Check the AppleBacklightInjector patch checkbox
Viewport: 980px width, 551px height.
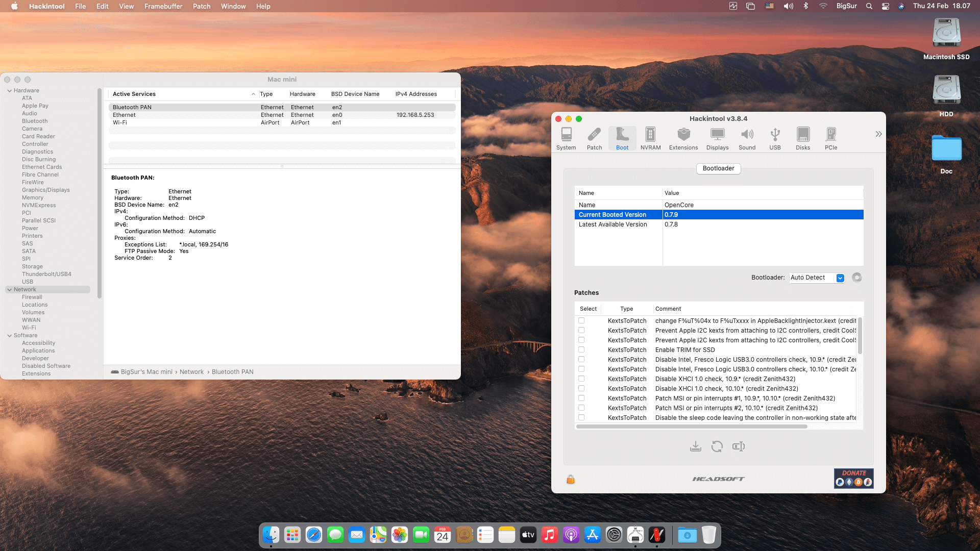581,321
